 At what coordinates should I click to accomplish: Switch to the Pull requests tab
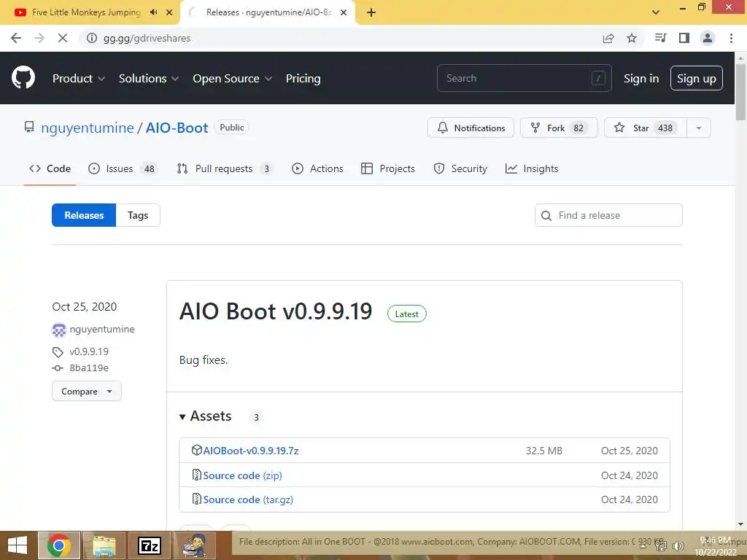tap(225, 168)
